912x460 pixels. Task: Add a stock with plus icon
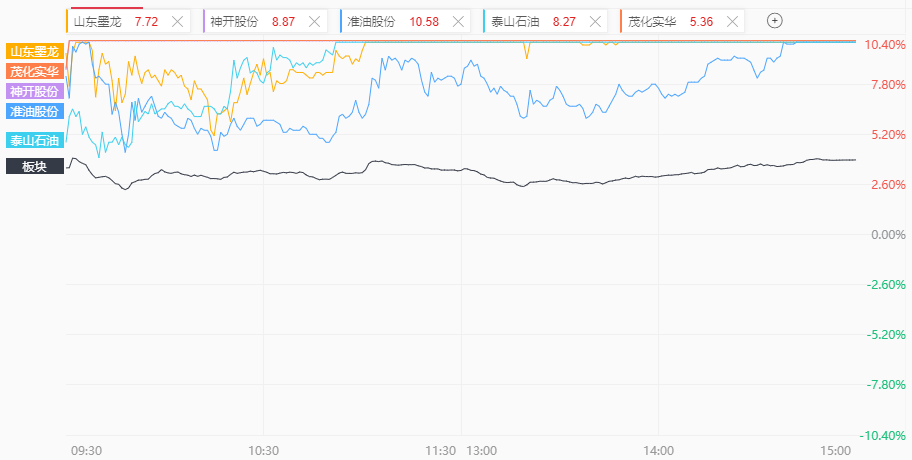click(775, 22)
